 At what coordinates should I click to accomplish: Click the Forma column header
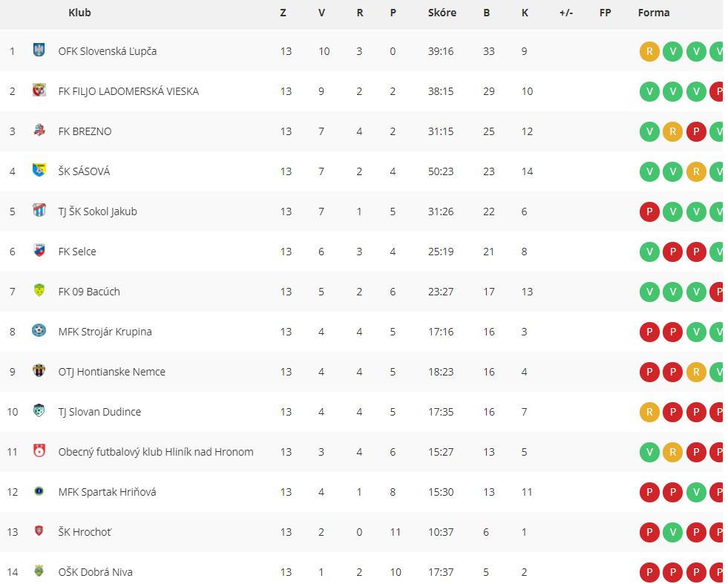[x=654, y=13]
